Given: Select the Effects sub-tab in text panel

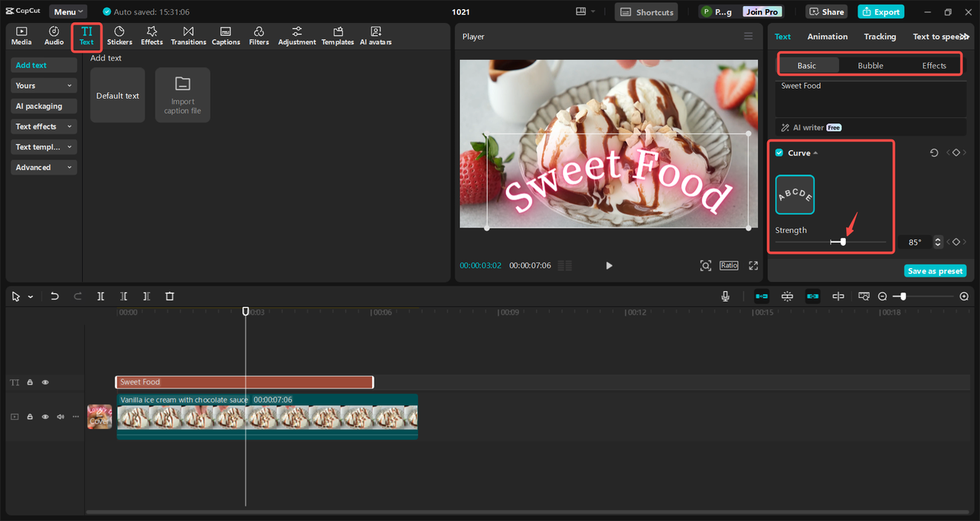Looking at the screenshot, I should (x=934, y=65).
